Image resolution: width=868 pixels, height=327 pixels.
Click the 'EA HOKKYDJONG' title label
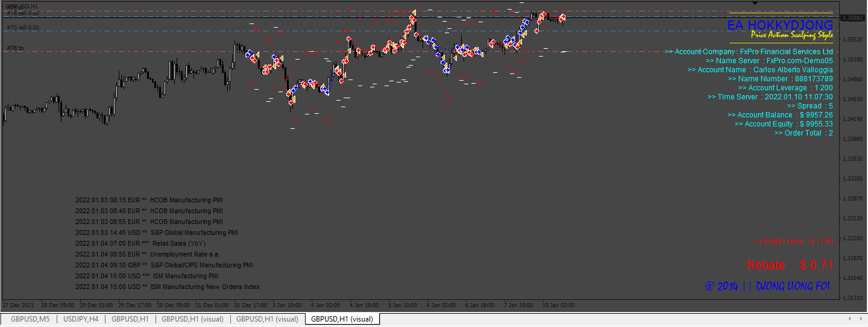pyautogui.click(x=780, y=25)
